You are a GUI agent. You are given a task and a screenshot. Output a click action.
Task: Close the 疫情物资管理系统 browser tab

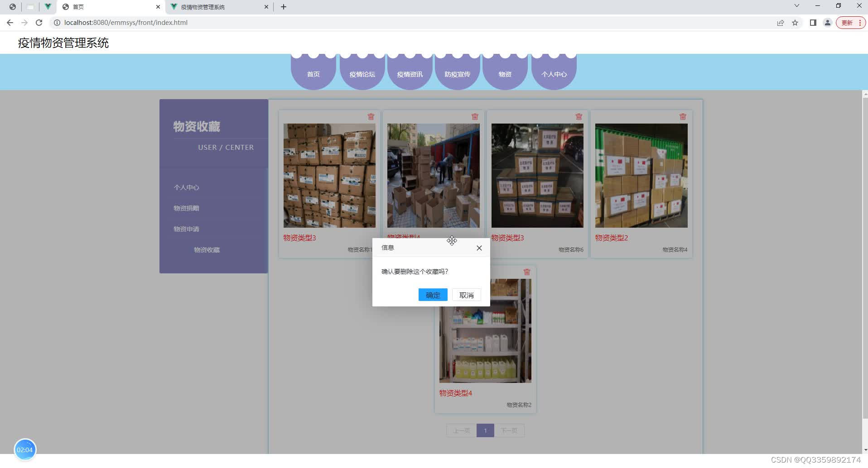point(266,7)
